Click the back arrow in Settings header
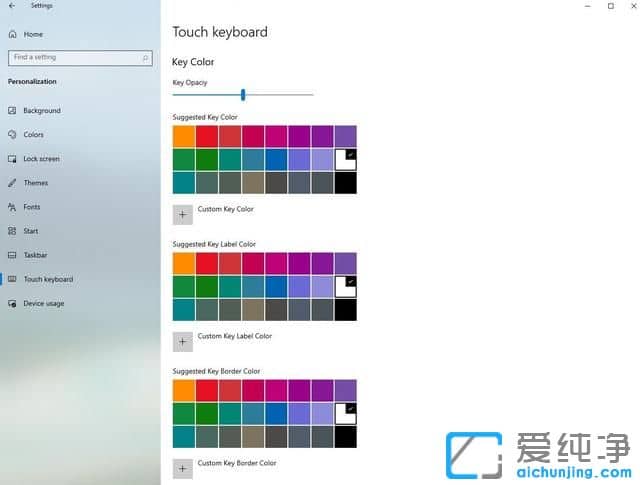Image resolution: width=640 pixels, height=485 pixels. coord(11,6)
